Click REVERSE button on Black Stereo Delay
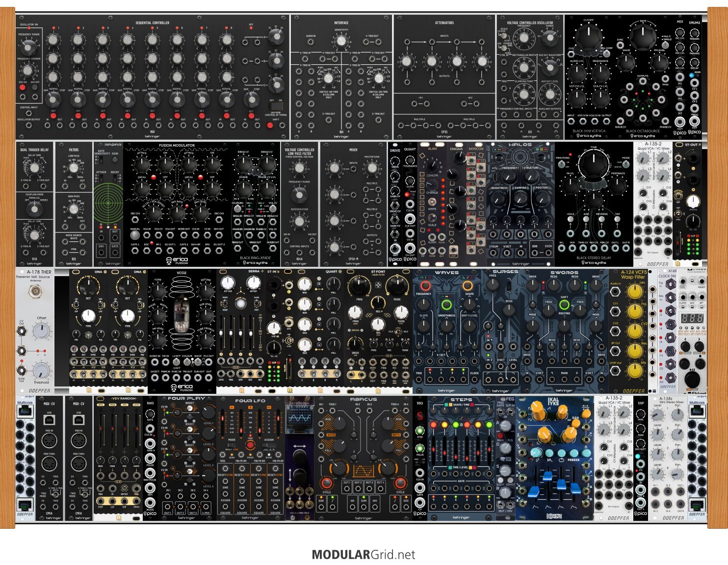728x565 pixels. tap(602, 220)
